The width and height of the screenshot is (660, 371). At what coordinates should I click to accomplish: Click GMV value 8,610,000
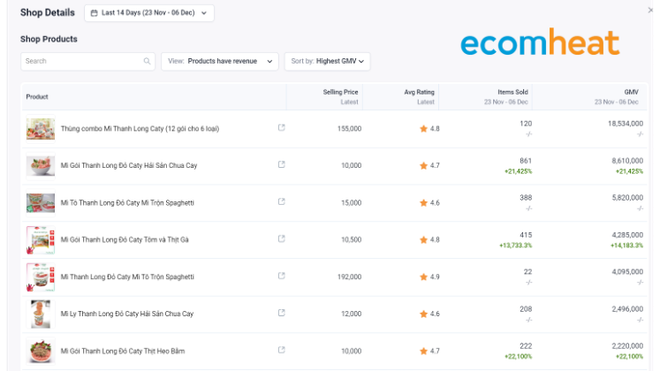[x=628, y=161]
